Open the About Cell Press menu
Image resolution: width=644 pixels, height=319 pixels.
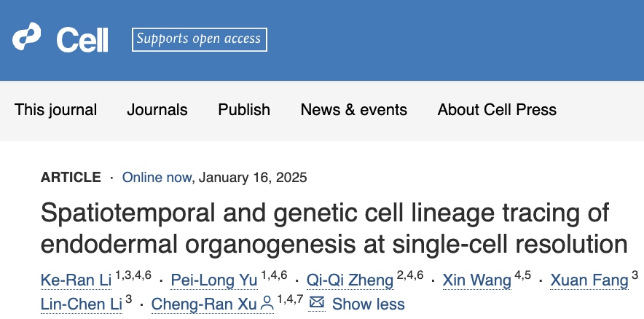click(497, 110)
